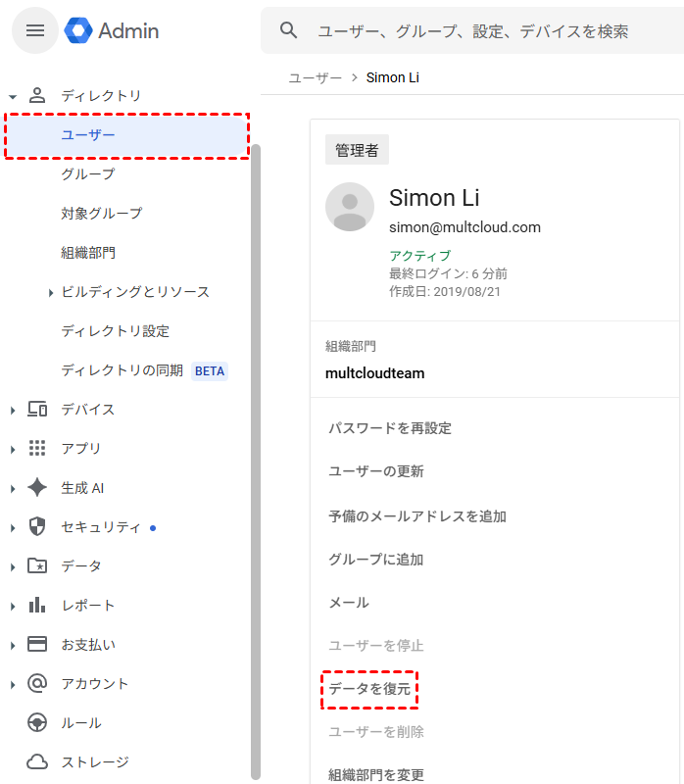Click メール action
Viewport: 684px width, 784px height.
coord(349,602)
